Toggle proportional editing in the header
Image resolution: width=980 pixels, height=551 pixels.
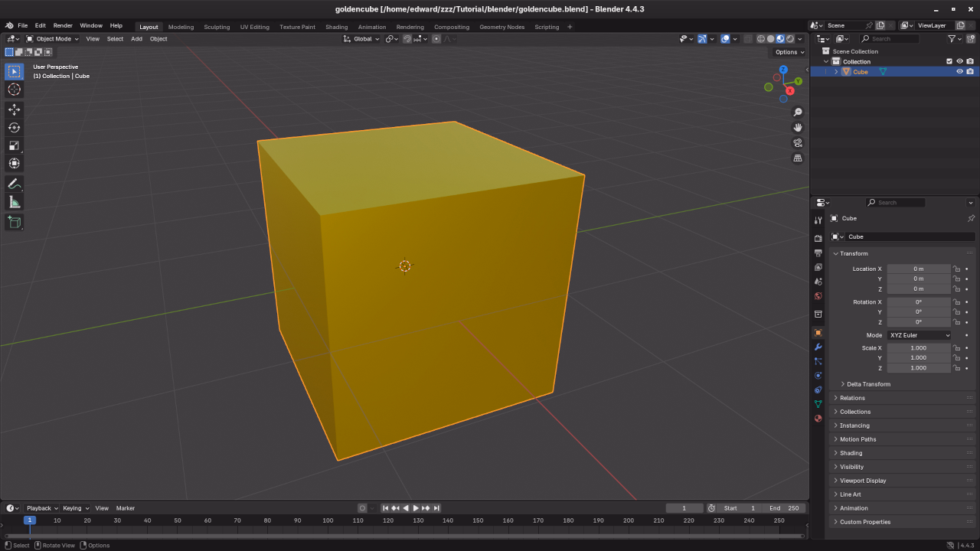pyautogui.click(x=436, y=39)
